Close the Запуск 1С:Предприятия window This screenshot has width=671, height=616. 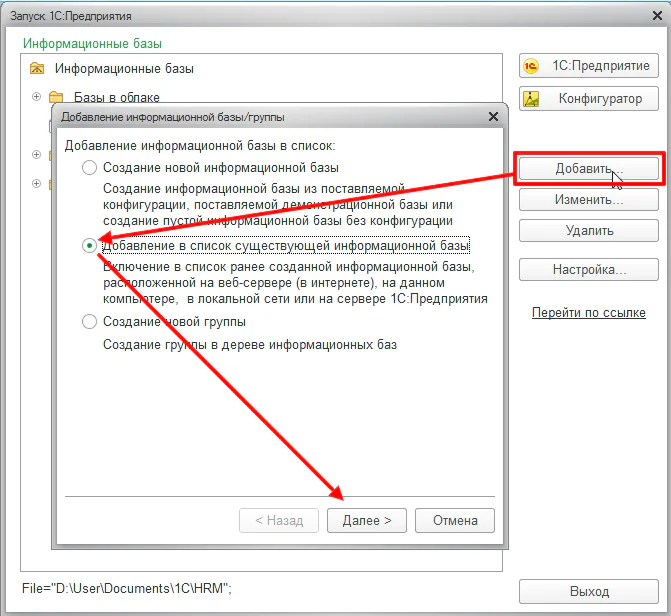tap(651, 16)
